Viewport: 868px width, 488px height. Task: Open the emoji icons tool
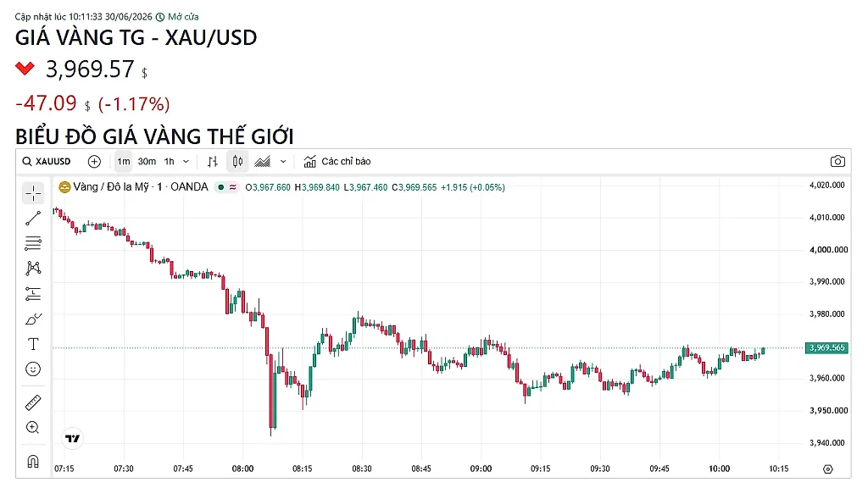33,369
